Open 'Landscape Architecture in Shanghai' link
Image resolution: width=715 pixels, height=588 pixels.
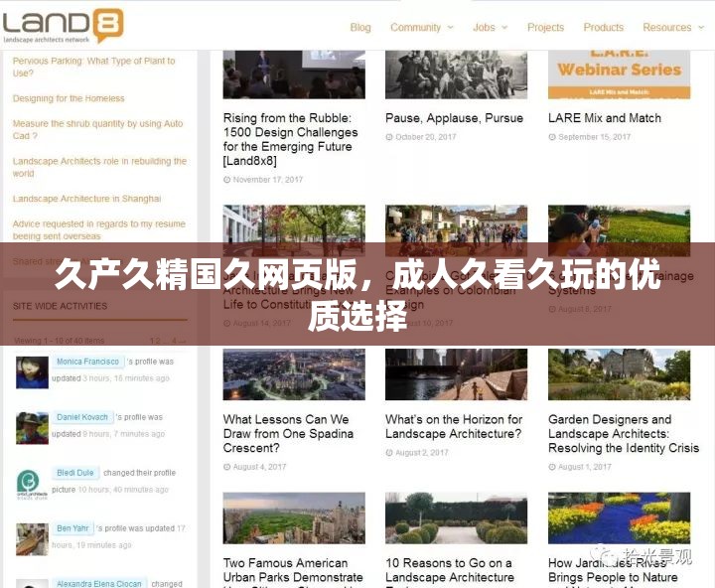(86, 199)
